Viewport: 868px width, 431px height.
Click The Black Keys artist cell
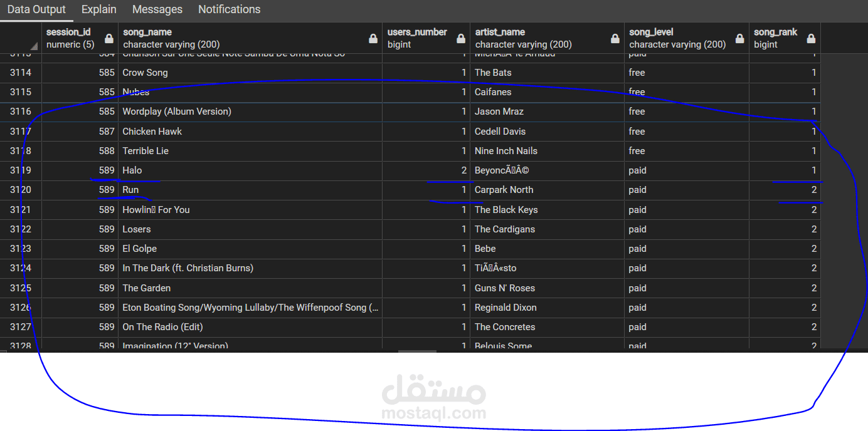[547, 210]
